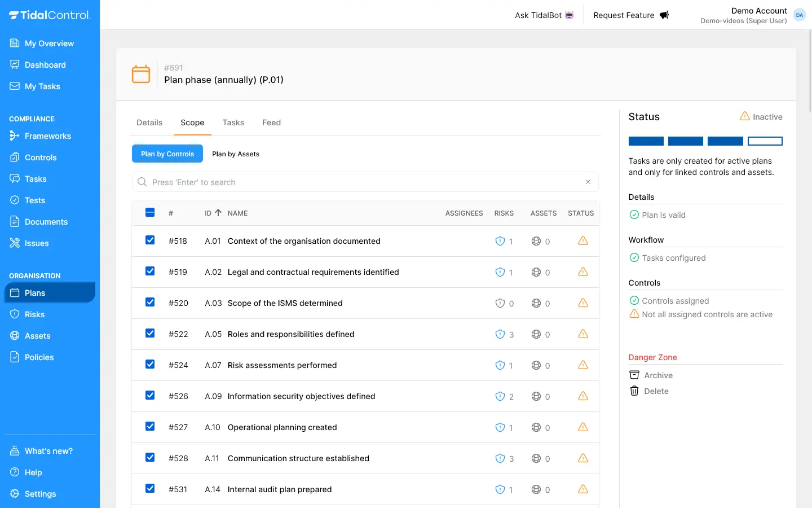This screenshot has height=508, width=812.
Task: Focus the 'Press Enter to search' field
Action: [x=361, y=182]
